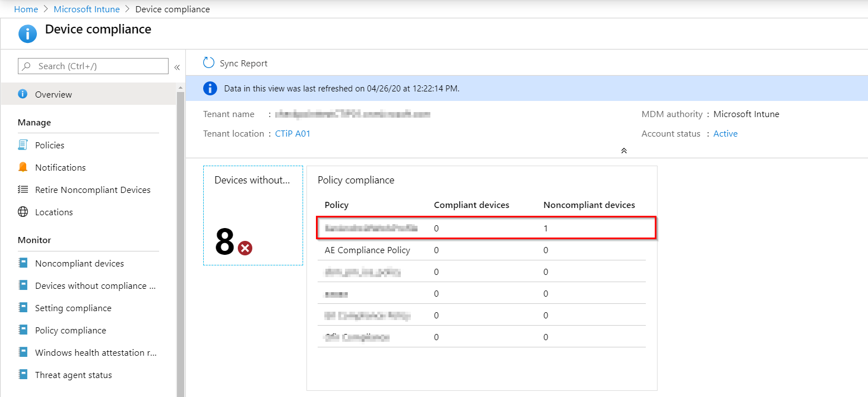Click the Home breadcrumb link
Screen dimensions: 868x397
(26, 9)
